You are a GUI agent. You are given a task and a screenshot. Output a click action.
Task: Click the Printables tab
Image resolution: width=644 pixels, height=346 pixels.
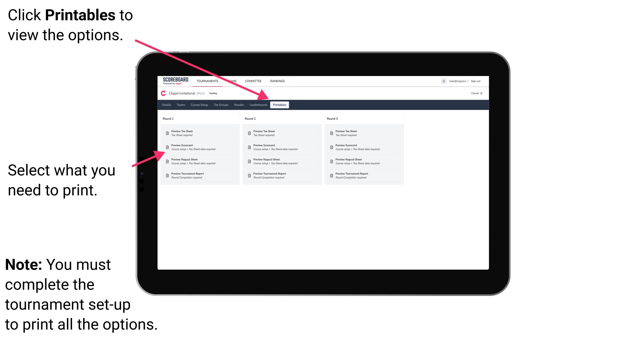280,105
